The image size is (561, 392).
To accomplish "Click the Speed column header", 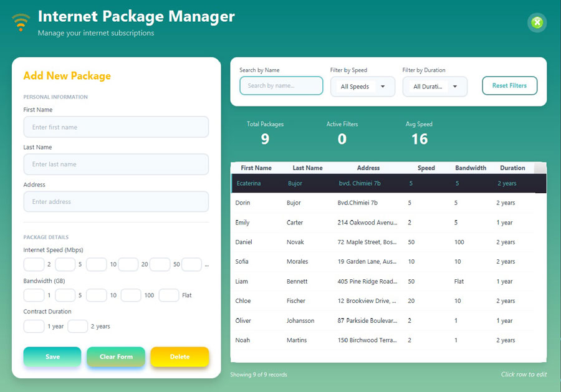I will click(x=426, y=168).
